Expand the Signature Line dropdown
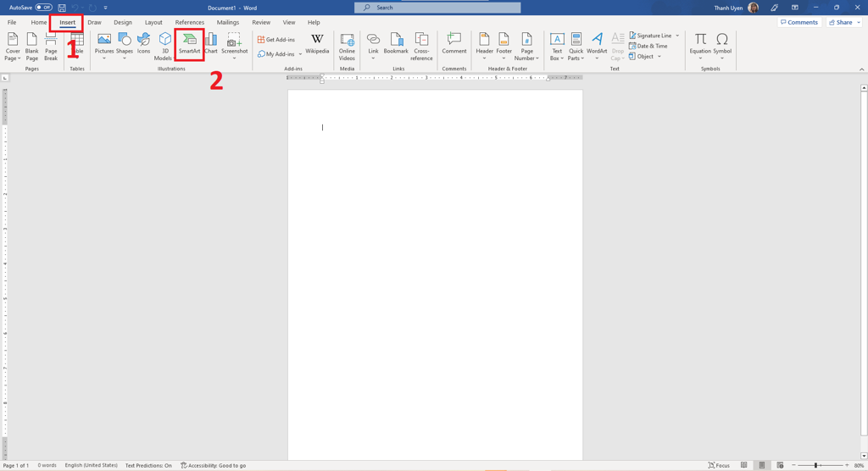Screen dimensions: 868x471 point(677,36)
